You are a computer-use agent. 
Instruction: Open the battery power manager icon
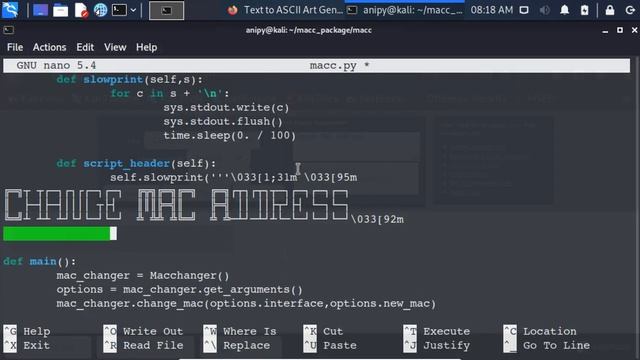[584, 10]
